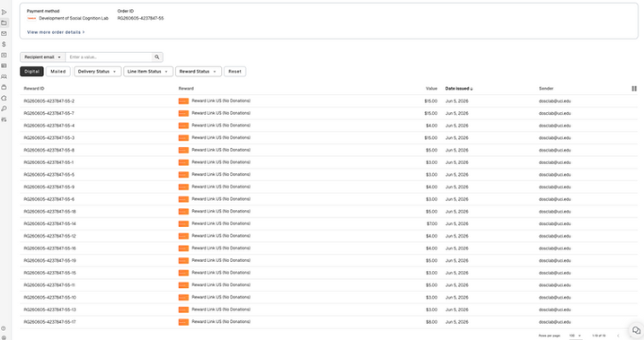Open the Recipient email filter type dropdown
The height and width of the screenshot is (340, 644).
pos(43,57)
